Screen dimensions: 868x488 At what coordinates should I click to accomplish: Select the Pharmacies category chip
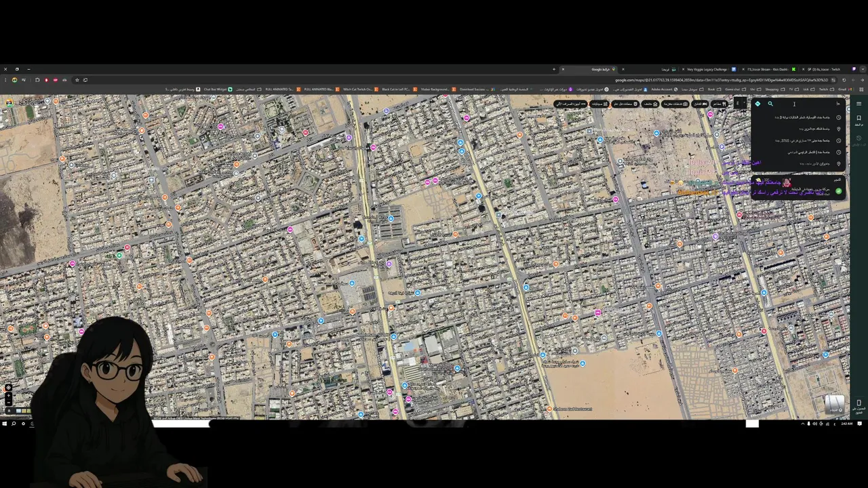tap(599, 104)
